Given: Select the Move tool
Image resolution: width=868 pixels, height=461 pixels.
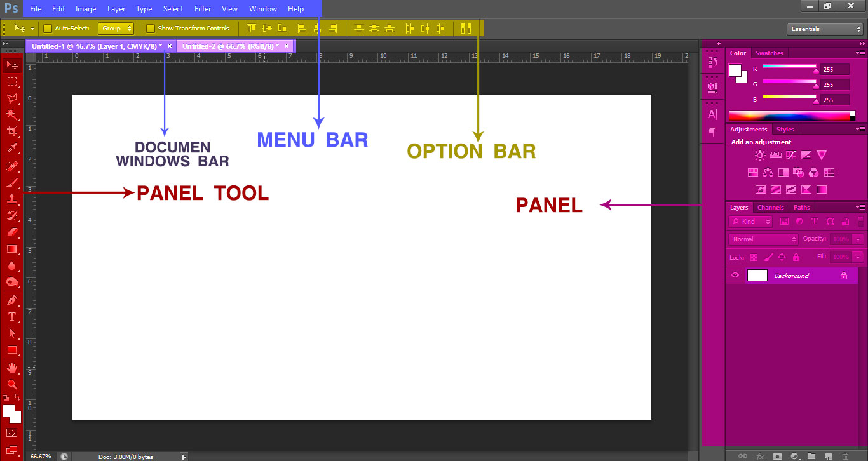Looking at the screenshot, I should tap(11, 64).
